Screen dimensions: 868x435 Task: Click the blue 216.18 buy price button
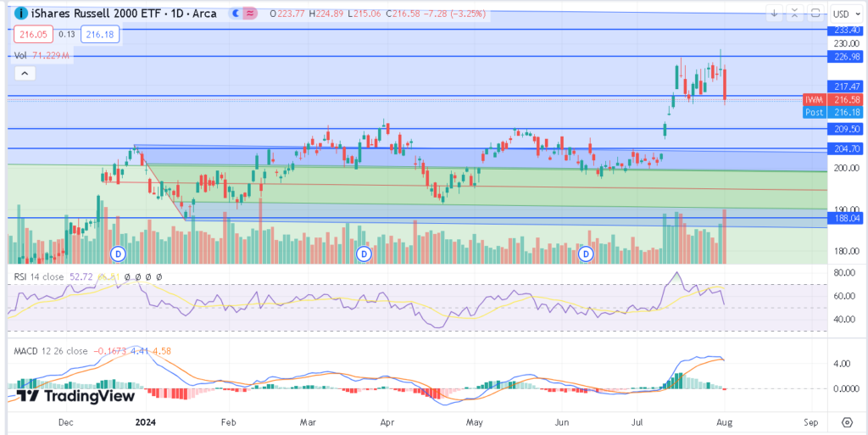point(100,35)
